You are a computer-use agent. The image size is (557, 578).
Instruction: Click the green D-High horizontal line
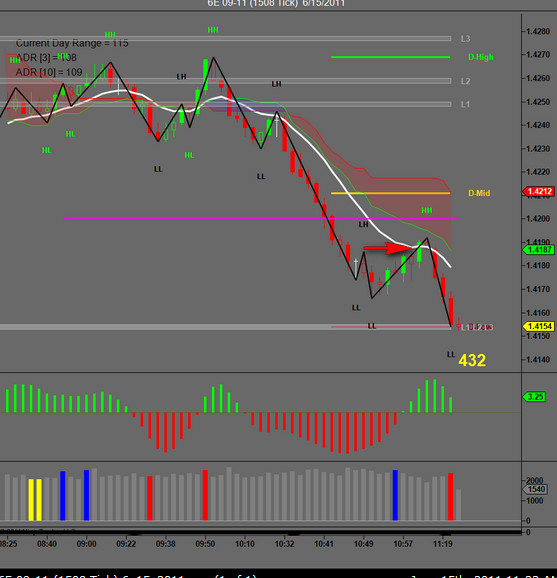(391, 57)
